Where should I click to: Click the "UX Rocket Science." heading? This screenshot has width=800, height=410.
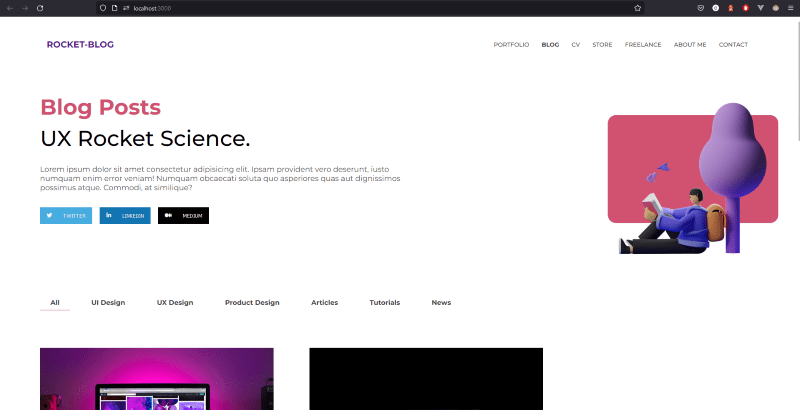point(145,139)
